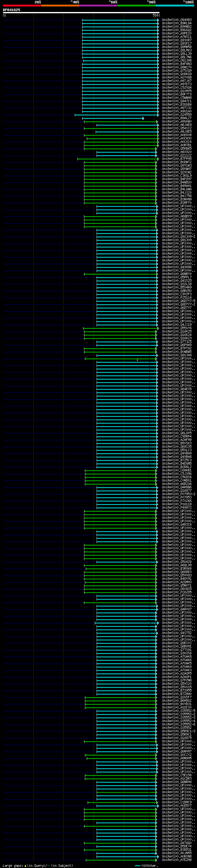197x868 pixels.
Task: Open hit UniRef100_Q6LDV5
Action: click(x=177, y=433)
